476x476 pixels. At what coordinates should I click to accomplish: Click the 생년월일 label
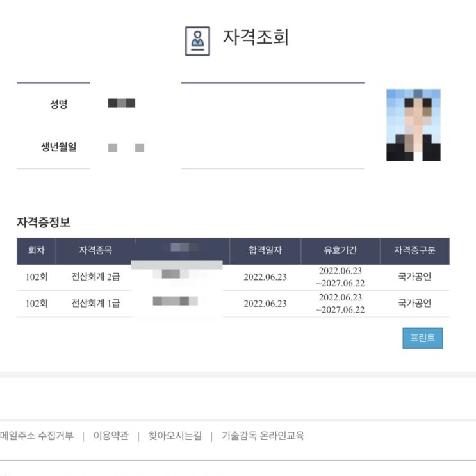[x=58, y=147]
